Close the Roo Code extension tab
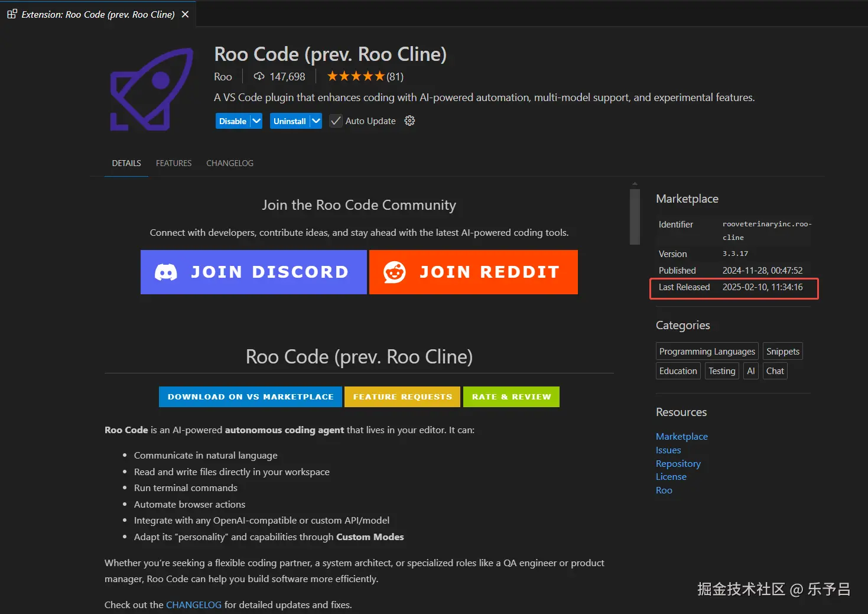This screenshot has height=614, width=868. [x=186, y=14]
